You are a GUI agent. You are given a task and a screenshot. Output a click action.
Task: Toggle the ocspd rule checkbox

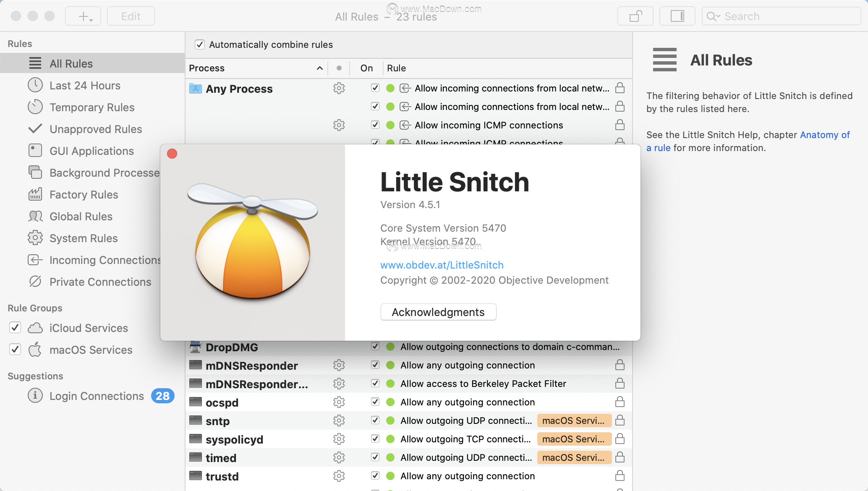(375, 402)
